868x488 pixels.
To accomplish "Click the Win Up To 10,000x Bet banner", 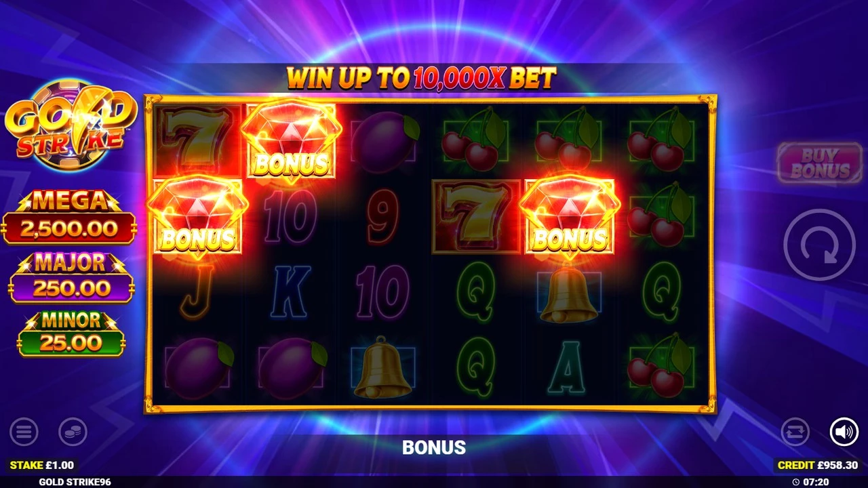I will (x=421, y=79).
